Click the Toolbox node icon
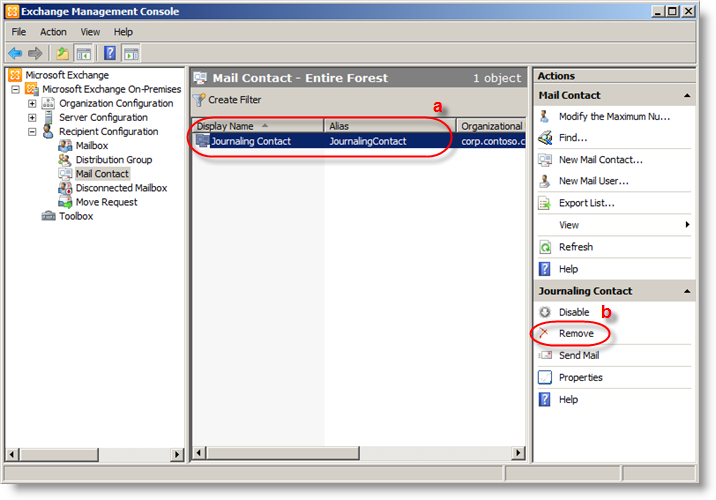The width and height of the screenshot is (716, 500). tap(48, 216)
